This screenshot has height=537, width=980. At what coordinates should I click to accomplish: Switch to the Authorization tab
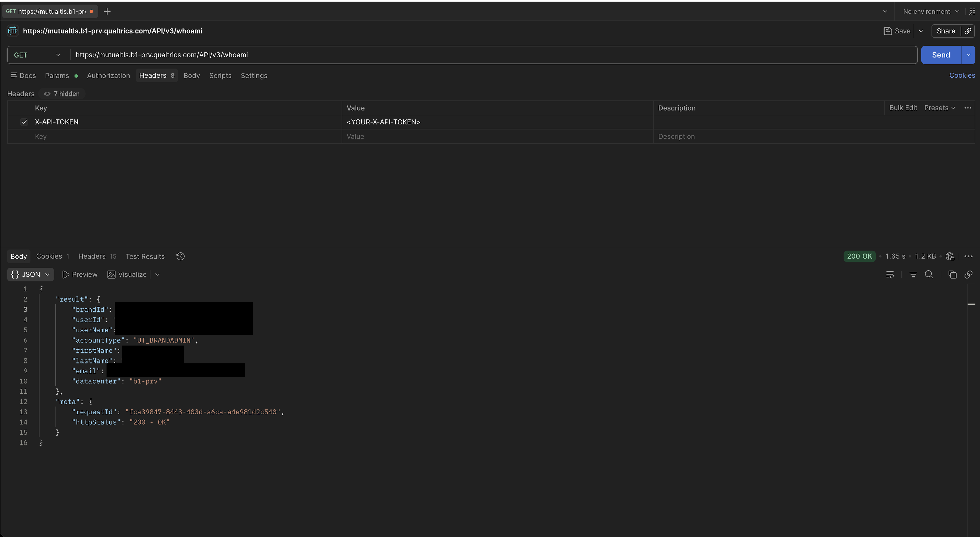(x=109, y=76)
